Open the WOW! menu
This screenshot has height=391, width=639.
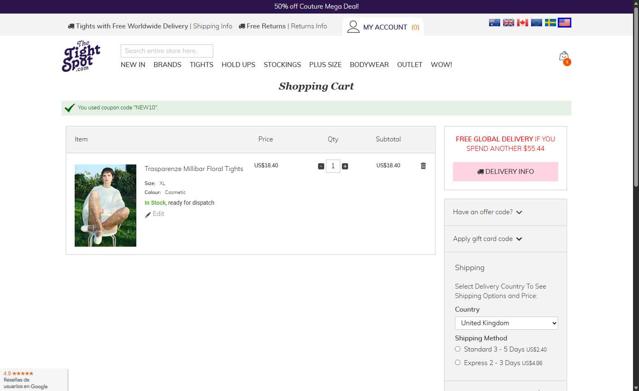(441, 65)
